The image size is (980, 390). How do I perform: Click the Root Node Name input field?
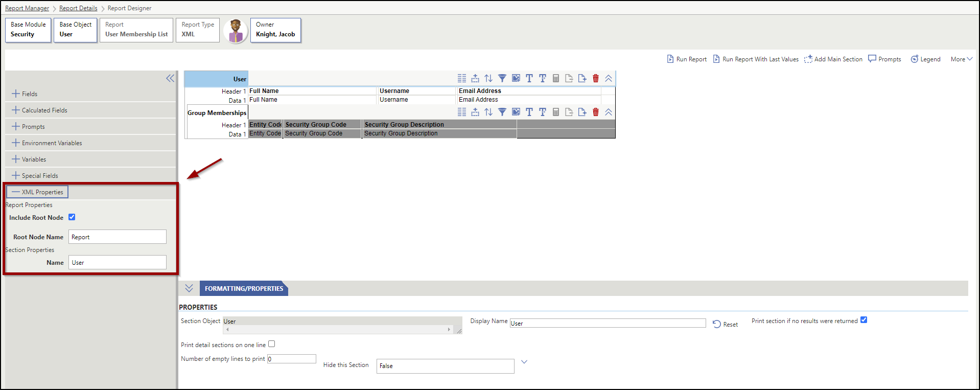coord(117,237)
